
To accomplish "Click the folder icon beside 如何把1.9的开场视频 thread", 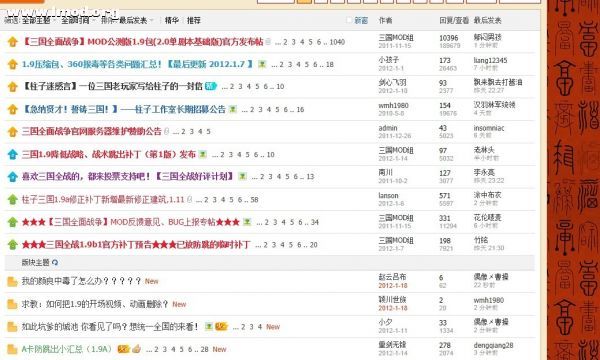I will 12,305.
